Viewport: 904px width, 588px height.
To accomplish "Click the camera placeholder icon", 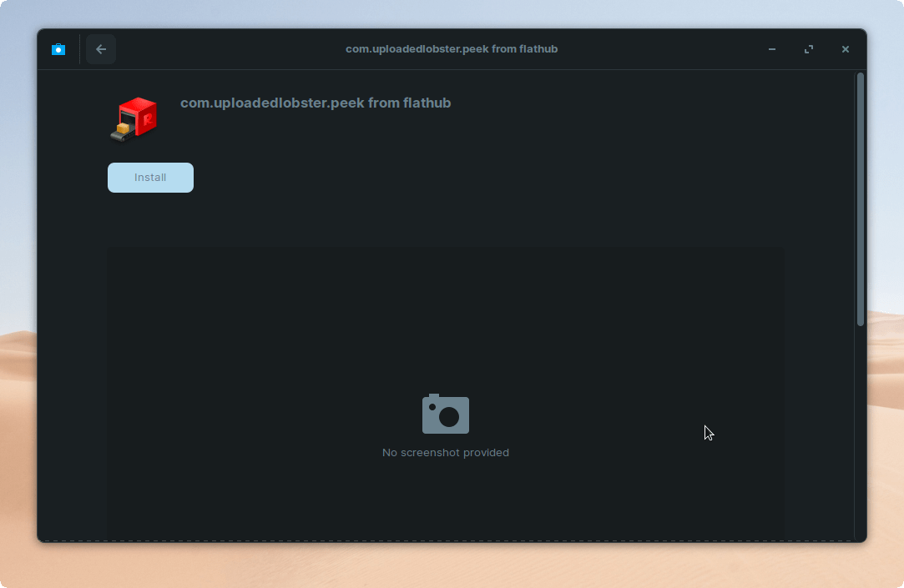I will click(445, 414).
